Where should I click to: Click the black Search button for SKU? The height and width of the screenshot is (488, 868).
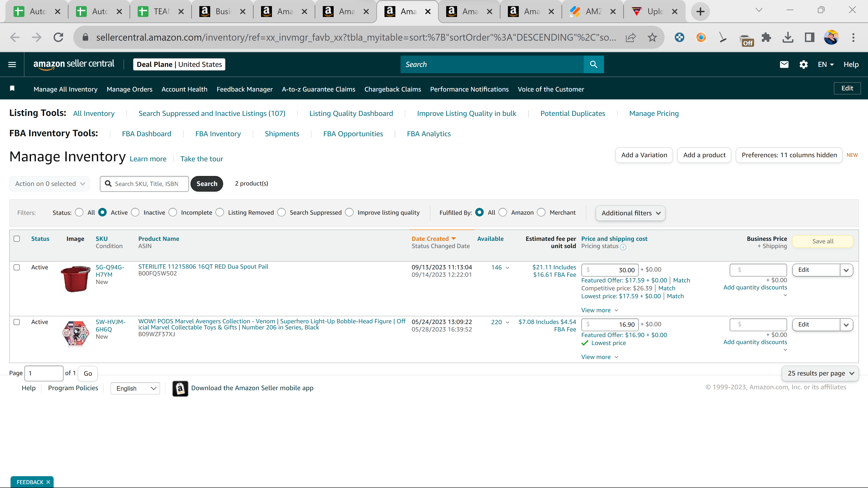tap(207, 184)
